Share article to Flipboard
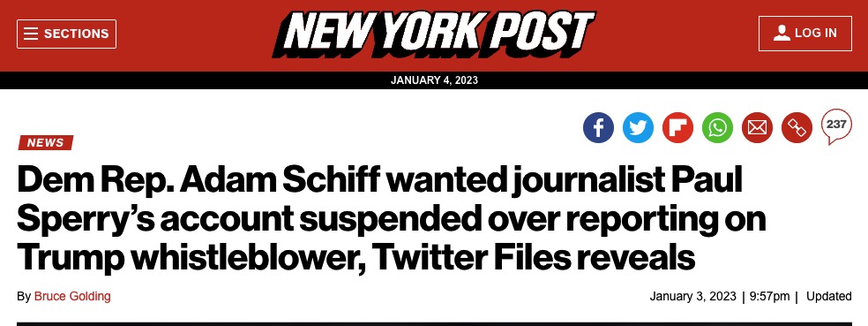This screenshot has width=868, height=326. [677, 127]
